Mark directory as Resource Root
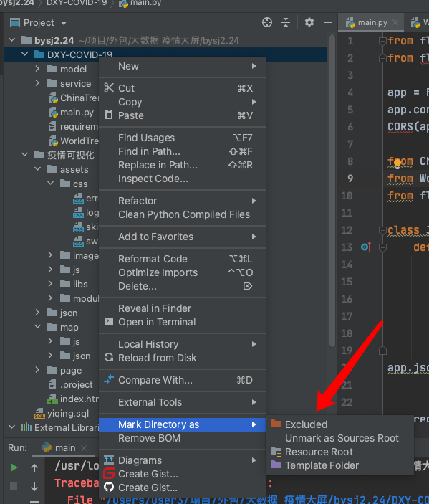The image size is (429, 504). (339, 452)
